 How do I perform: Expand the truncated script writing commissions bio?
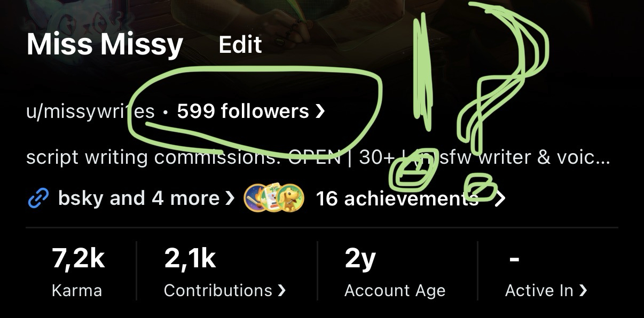(318, 157)
